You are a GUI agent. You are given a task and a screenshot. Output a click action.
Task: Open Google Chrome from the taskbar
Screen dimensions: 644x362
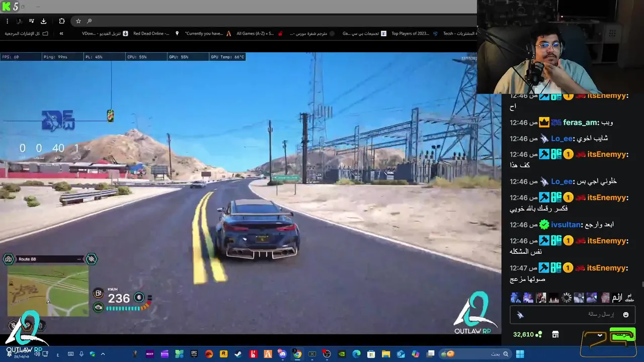(297, 354)
